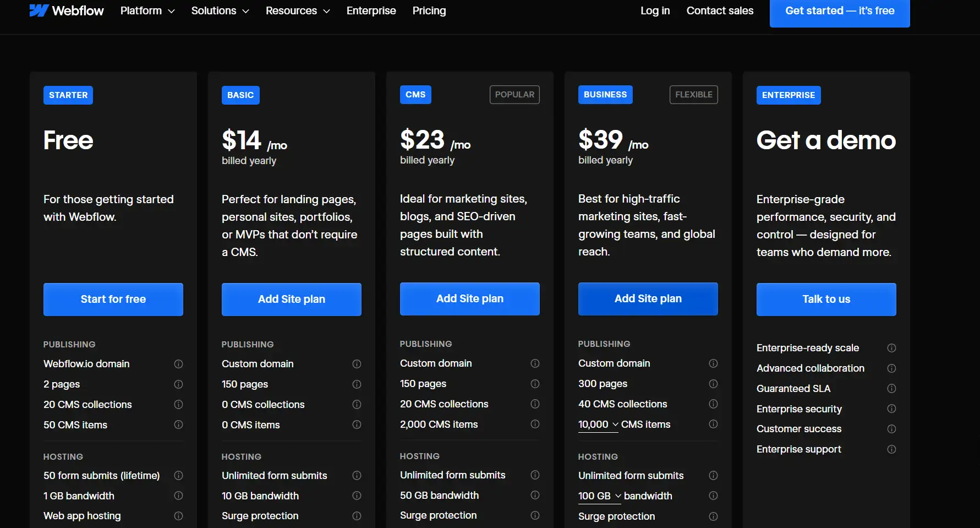
Task: Open info for Business Unlimited form submits
Action: tap(713, 476)
